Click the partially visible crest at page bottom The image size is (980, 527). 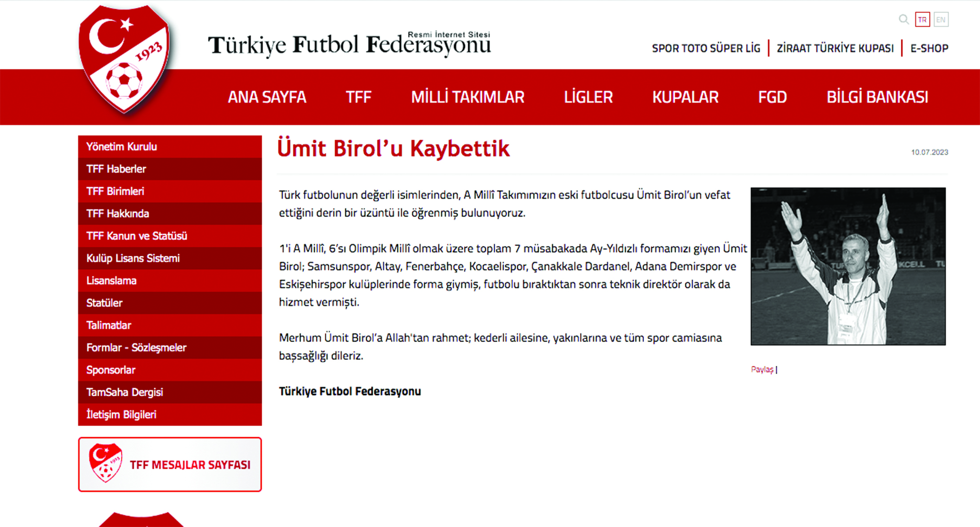(141, 519)
